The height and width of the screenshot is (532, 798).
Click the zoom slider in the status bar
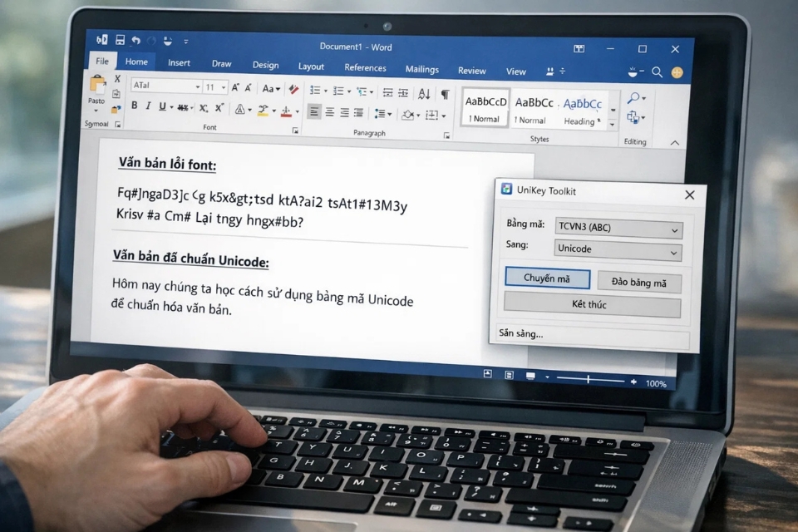(x=589, y=380)
